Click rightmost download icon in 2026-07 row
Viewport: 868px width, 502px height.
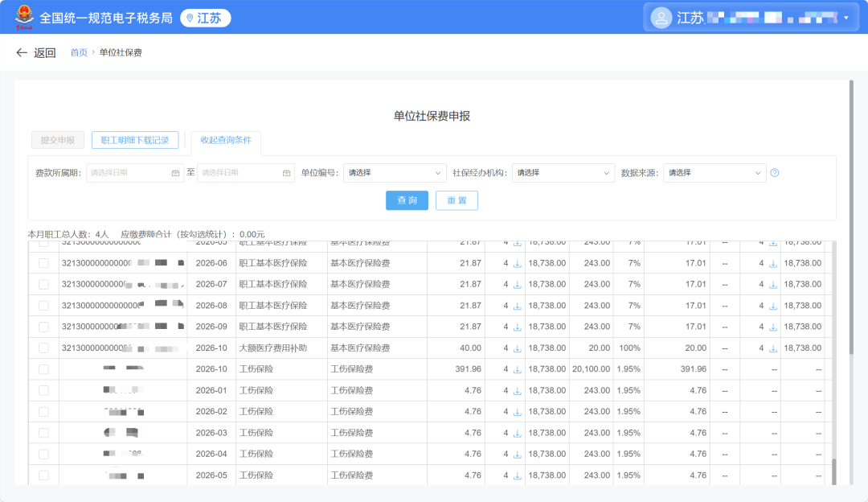pyautogui.click(x=773, y=285)
